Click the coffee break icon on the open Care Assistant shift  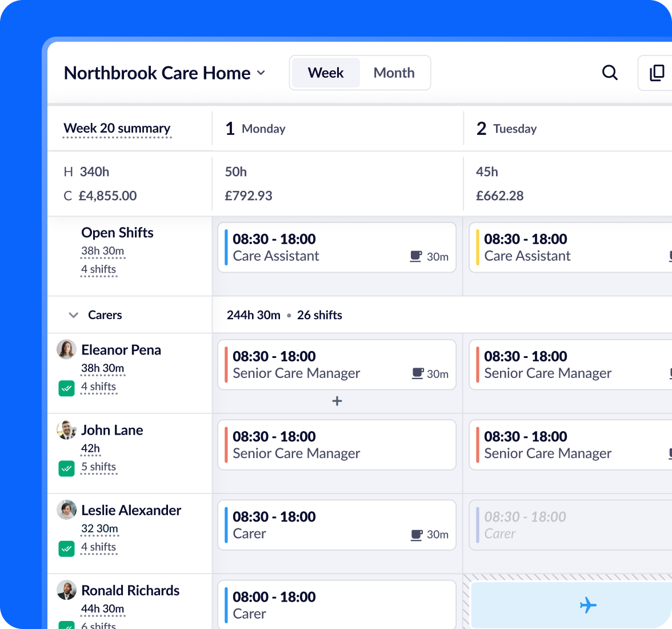415,256
